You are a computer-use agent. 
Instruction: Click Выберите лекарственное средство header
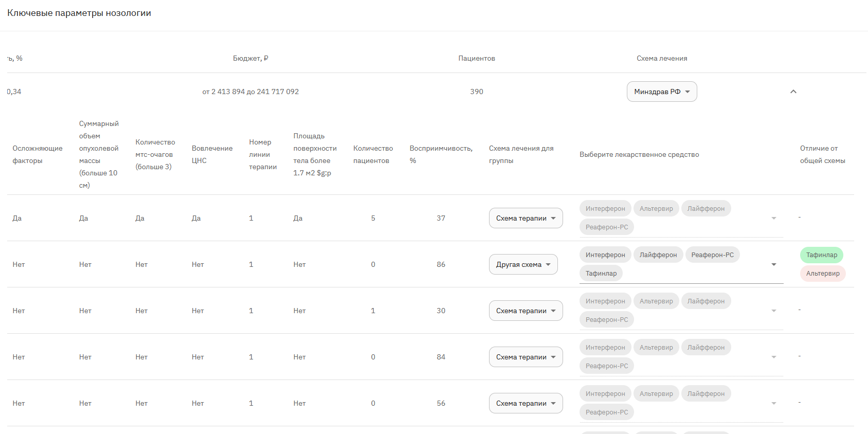639,154
